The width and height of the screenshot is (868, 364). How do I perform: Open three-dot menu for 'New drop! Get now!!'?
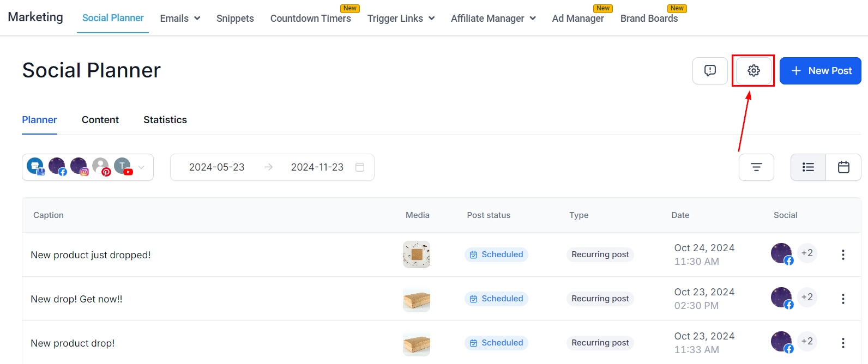click(x=843, y=299)
